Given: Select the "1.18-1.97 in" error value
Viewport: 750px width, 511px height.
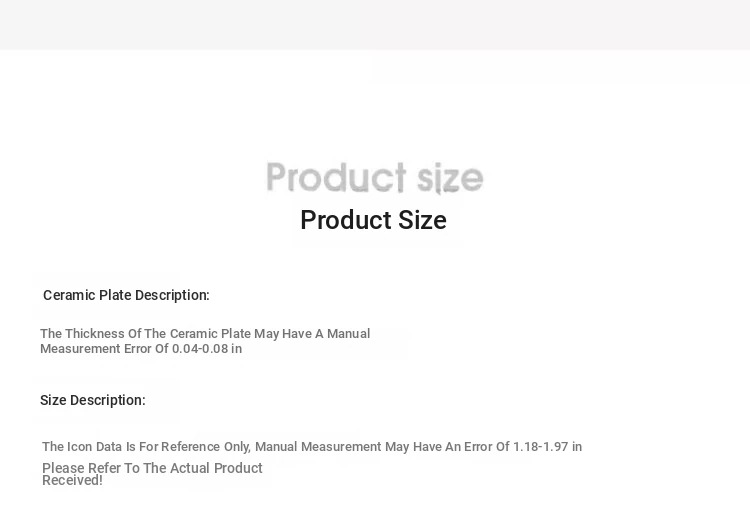Looking at the screenshot, I should tap(548, 447).
